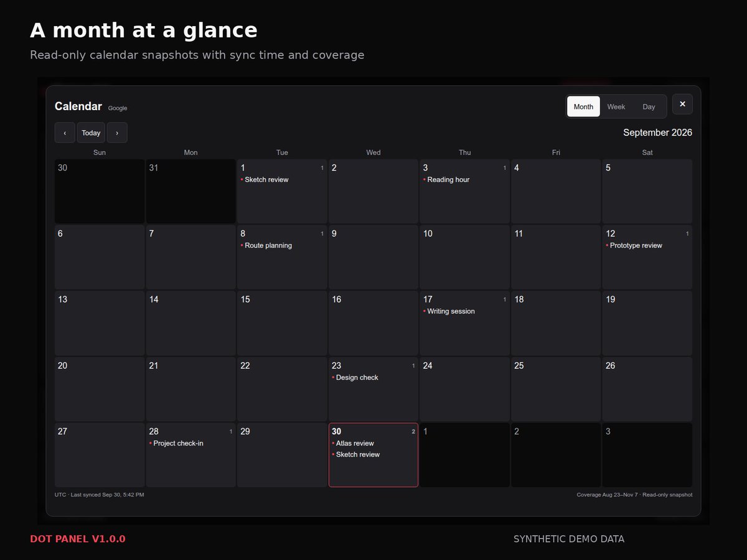747x560 pixels.
Task: Jump to Today in the calendar
Action: coord(91,133)
